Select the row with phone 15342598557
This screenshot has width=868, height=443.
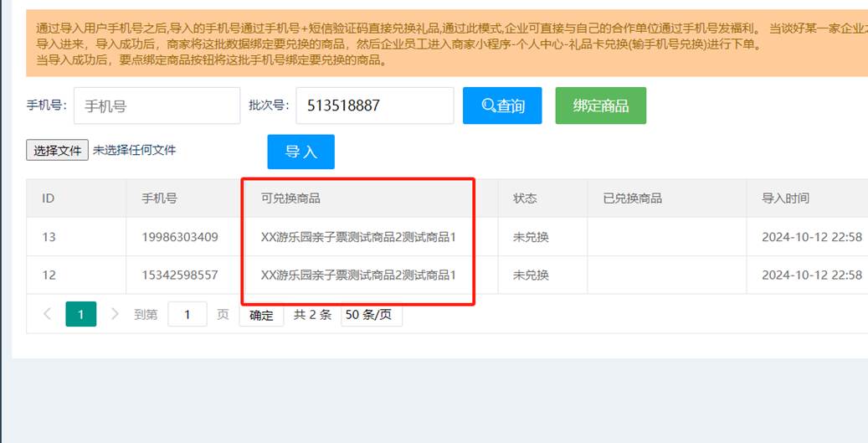(x=180, y=275)
